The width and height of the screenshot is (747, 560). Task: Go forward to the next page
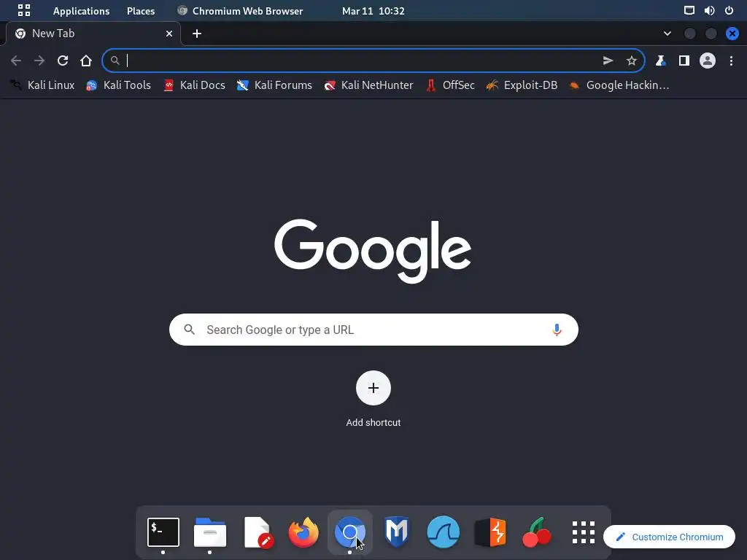[39, 61]
